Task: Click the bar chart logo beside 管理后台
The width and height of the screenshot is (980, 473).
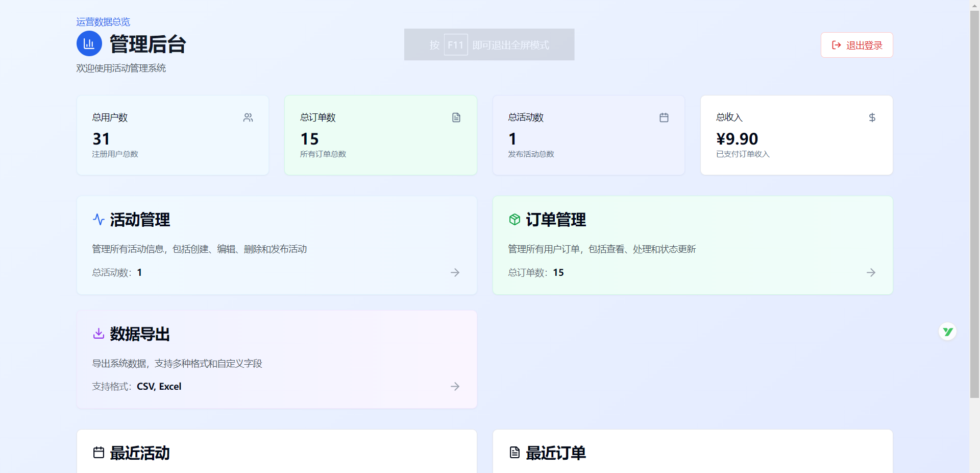Action: 89,44
